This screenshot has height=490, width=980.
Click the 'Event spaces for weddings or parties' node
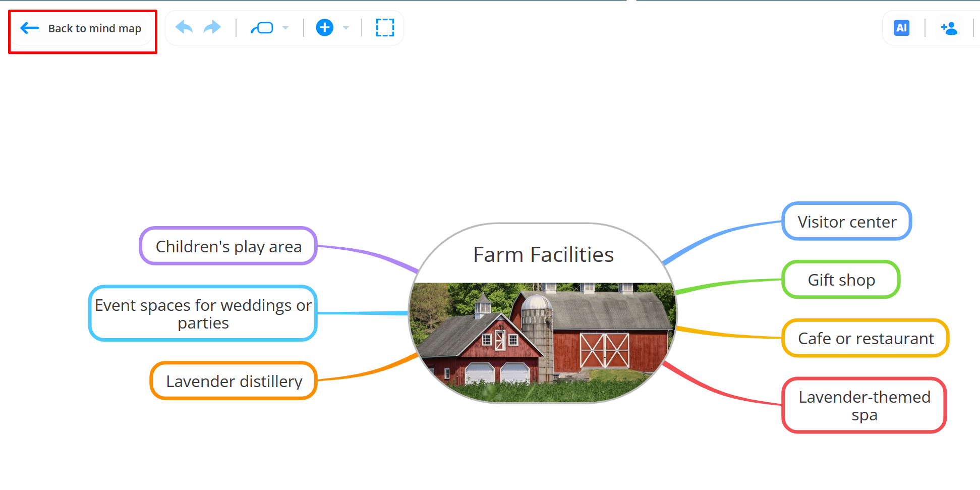(x=202, y=313)
